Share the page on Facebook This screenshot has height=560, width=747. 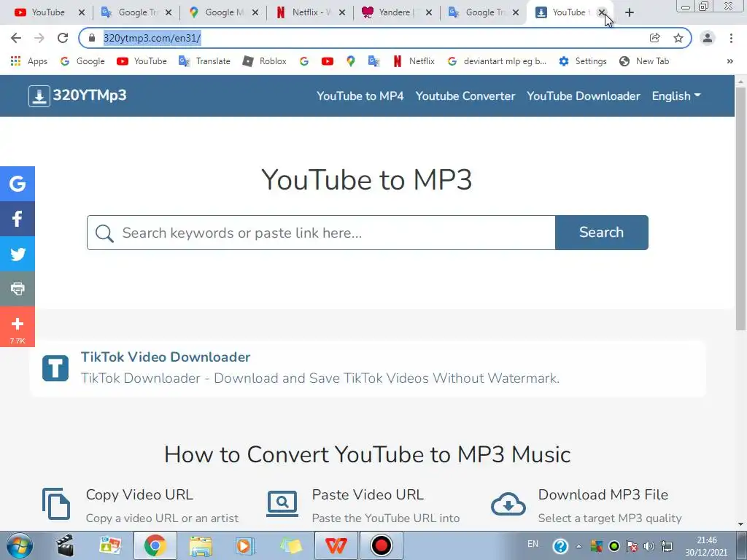click(x=18, y=219)
